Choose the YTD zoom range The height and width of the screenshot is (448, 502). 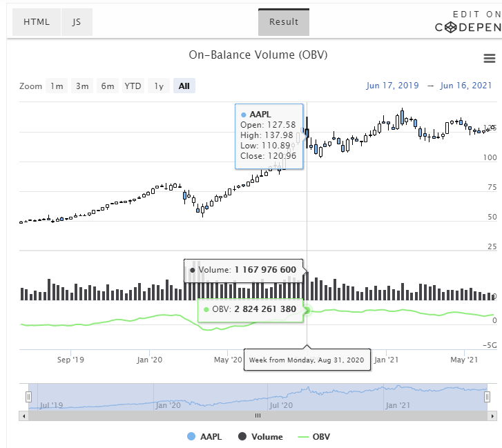(x=133, y=86)
